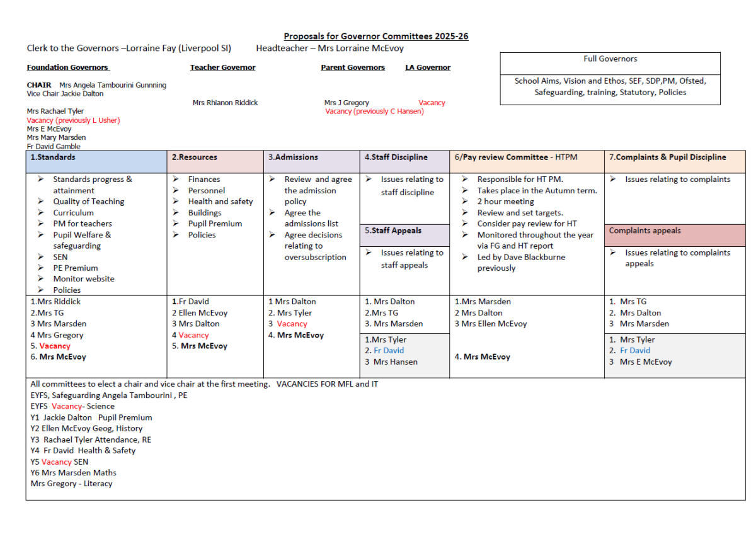Click "Mrs Gregory - Literacy" line
This screenshot has width=756, height=534.
(71, 484)
